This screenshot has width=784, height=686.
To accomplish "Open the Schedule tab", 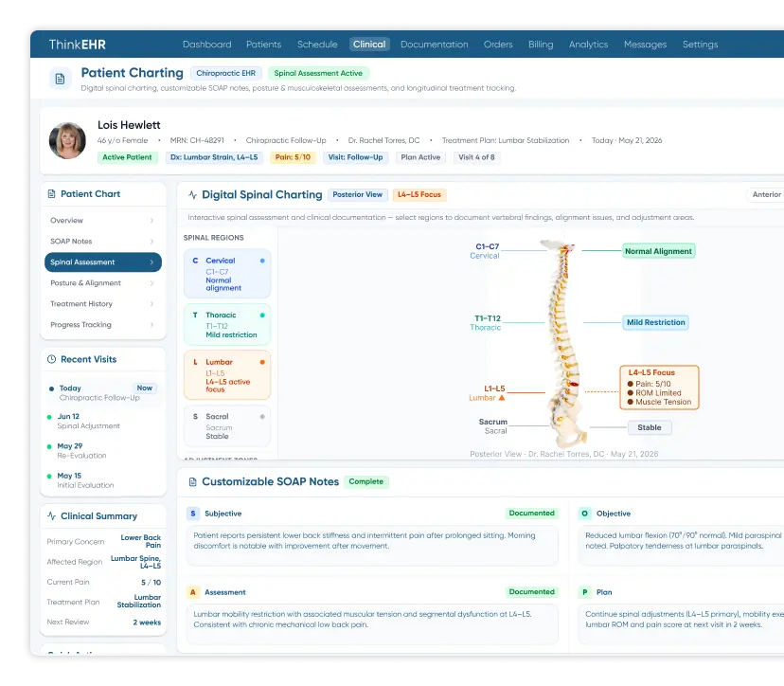I will click(317, 45).
